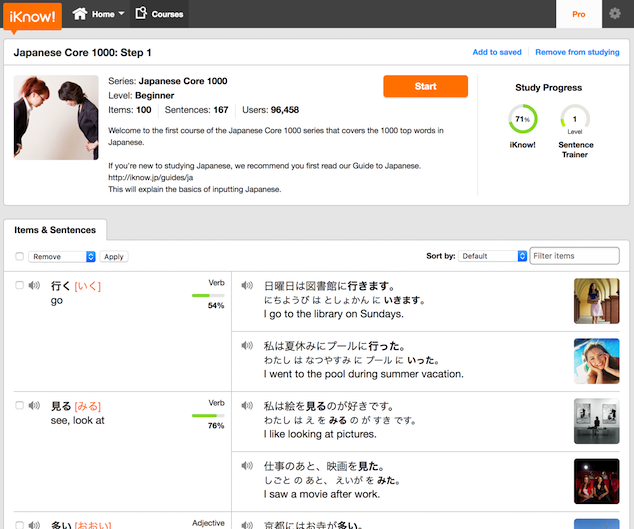Check the 行く item checkbox
This screenshot has height=529, width=634.
pos(19,285)
